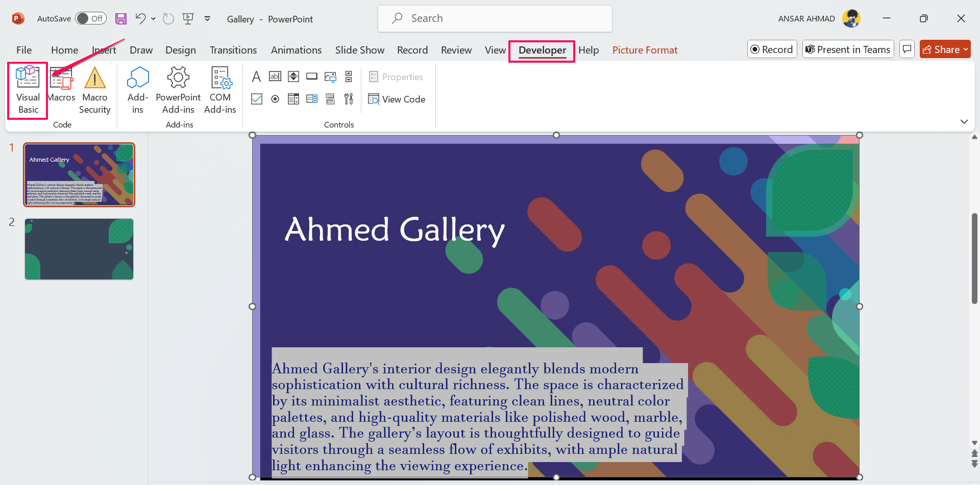Open the Help tab
This screenshot has width=980, height=485.
pos(589,50)
